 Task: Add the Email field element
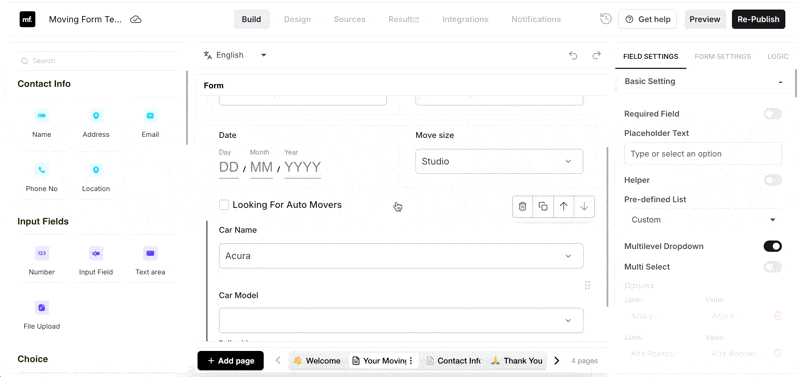pyautogui.click(x=150, y=123)
